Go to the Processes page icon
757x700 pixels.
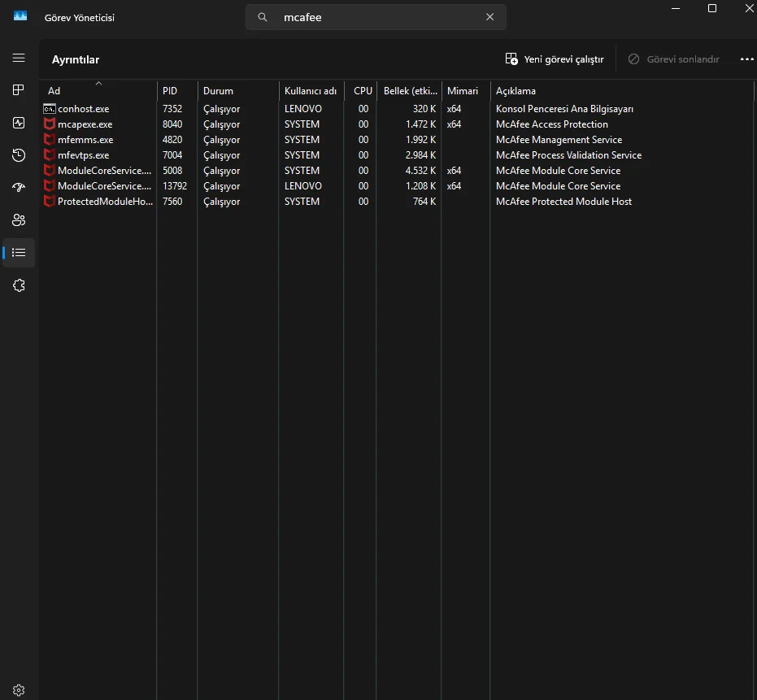19,90
